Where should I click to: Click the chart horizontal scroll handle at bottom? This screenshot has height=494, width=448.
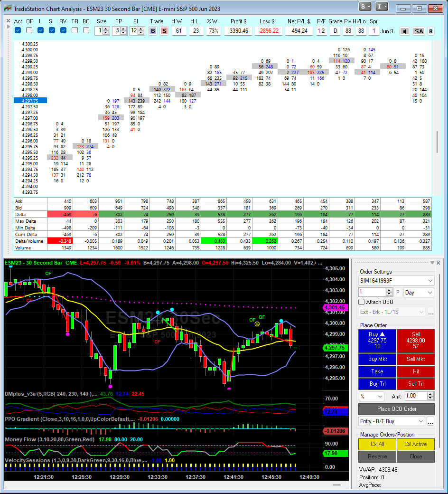pos(336,485)
